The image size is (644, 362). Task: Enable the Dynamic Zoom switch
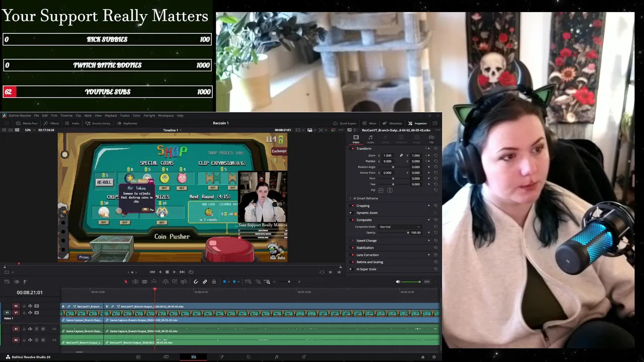(x=352, y=213)
